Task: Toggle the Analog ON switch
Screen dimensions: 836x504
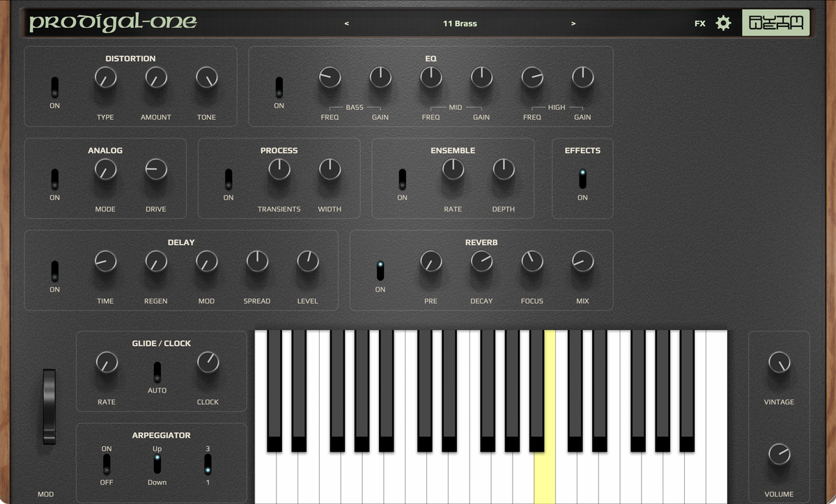Action: (55, 179)
